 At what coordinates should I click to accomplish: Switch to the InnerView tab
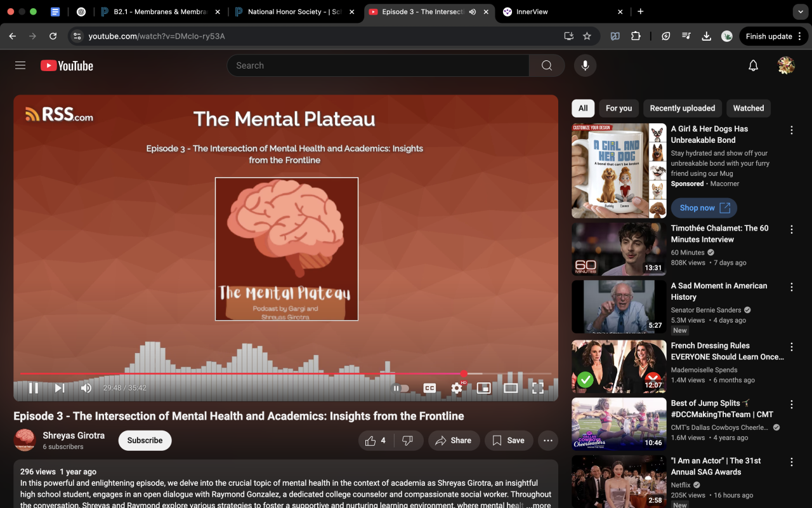click(x=563, y=11)
